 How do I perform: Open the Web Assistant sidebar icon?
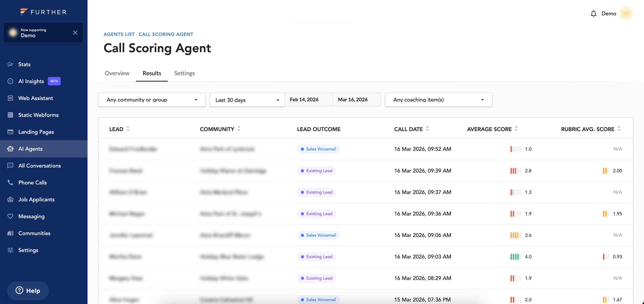pos(10,98)
